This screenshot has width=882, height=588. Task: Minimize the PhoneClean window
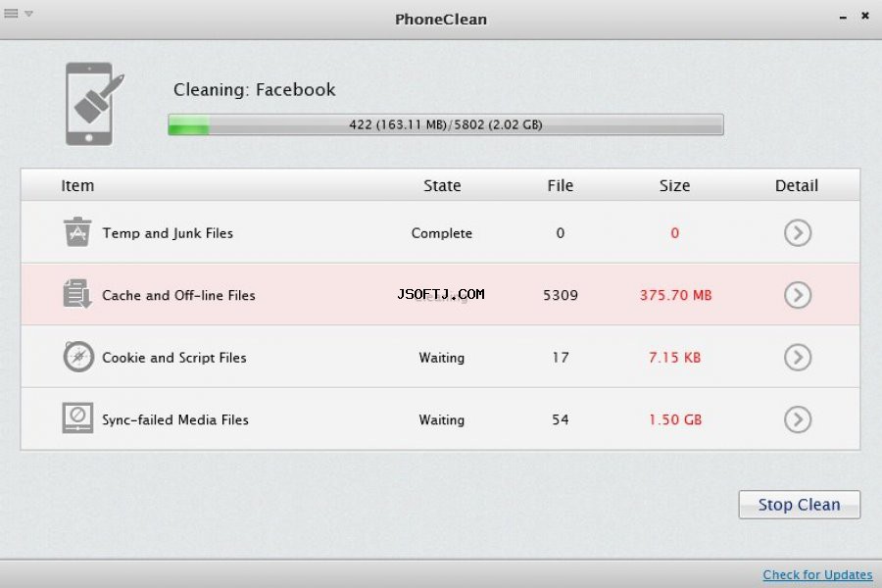pos(843,18)
